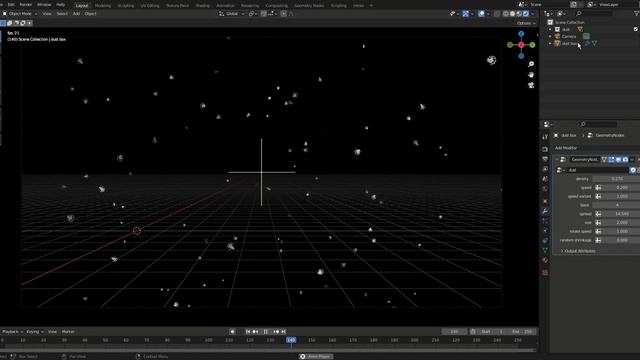640x360 pixels.
Task: Toggle modifier show in viewport
Action: point(618,160)
